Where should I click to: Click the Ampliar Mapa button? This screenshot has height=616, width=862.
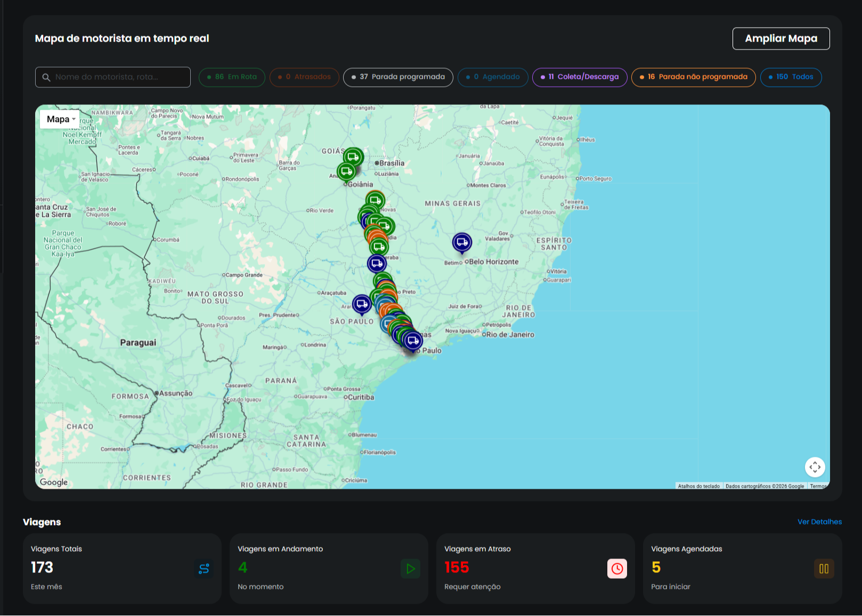point(780,38)
